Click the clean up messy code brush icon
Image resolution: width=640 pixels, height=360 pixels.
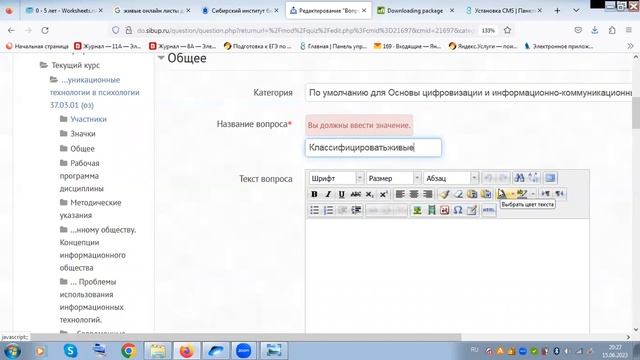444,194
